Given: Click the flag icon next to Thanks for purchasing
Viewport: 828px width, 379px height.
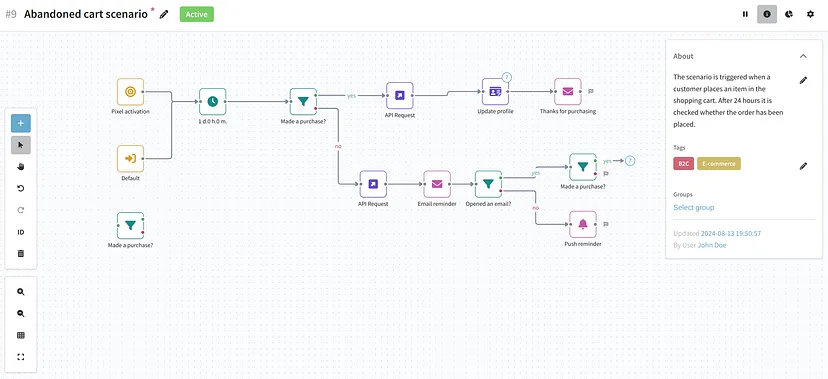Looking at the screenshot, I should pyautogui.click(x=591, y=91).
